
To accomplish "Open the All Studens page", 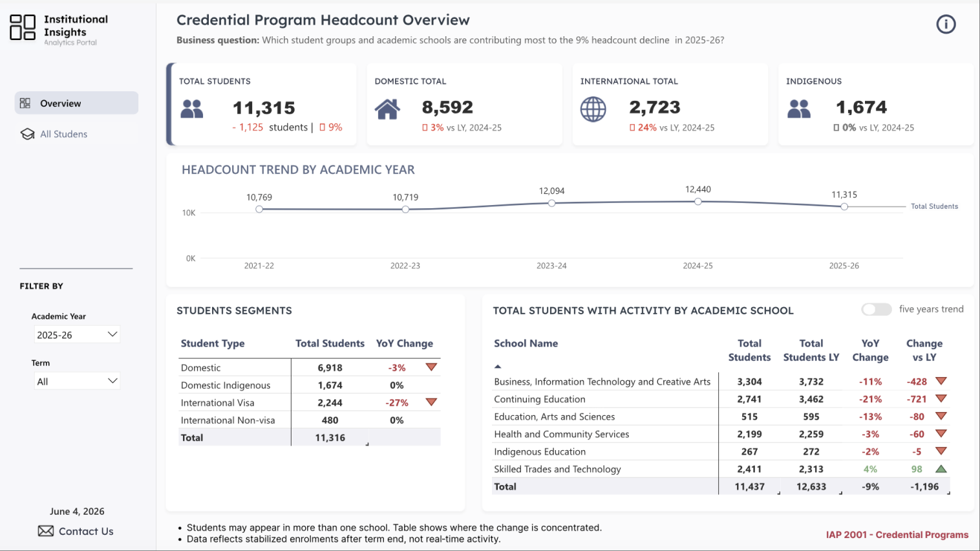I will [63, 134].
